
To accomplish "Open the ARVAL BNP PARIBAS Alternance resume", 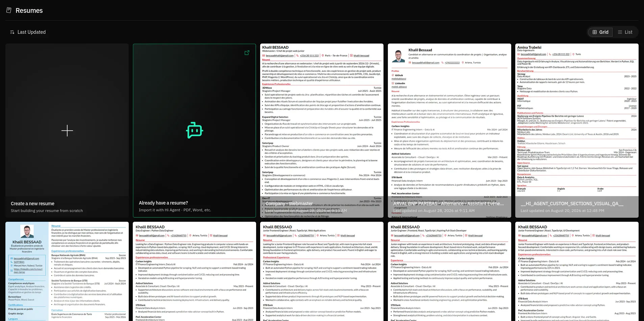I will point(449,131).
